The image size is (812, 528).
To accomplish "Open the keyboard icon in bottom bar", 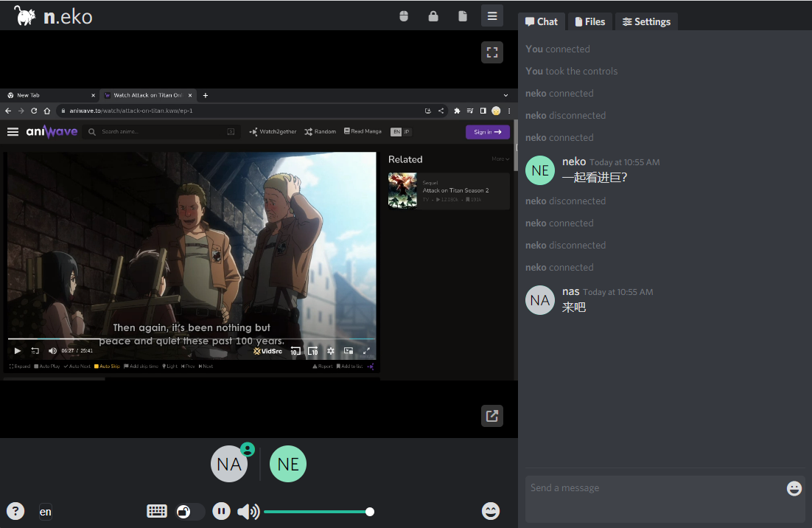I will 157,511.
